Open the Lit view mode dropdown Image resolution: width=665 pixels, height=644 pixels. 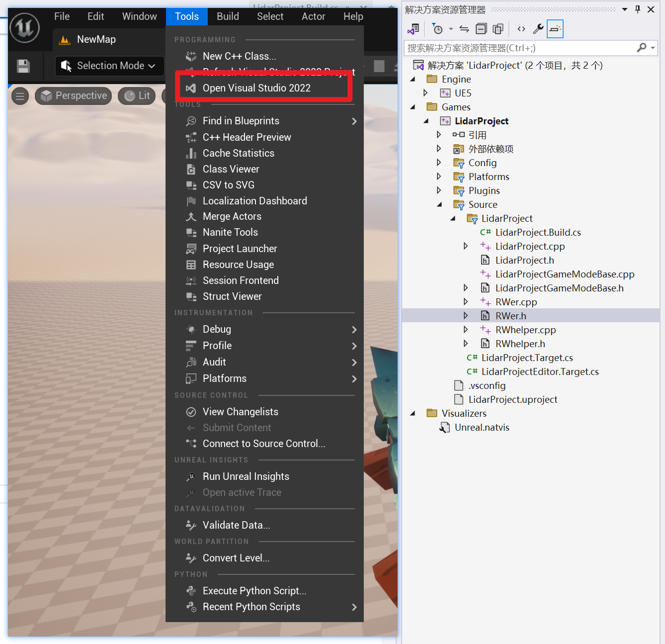point(137,96)
